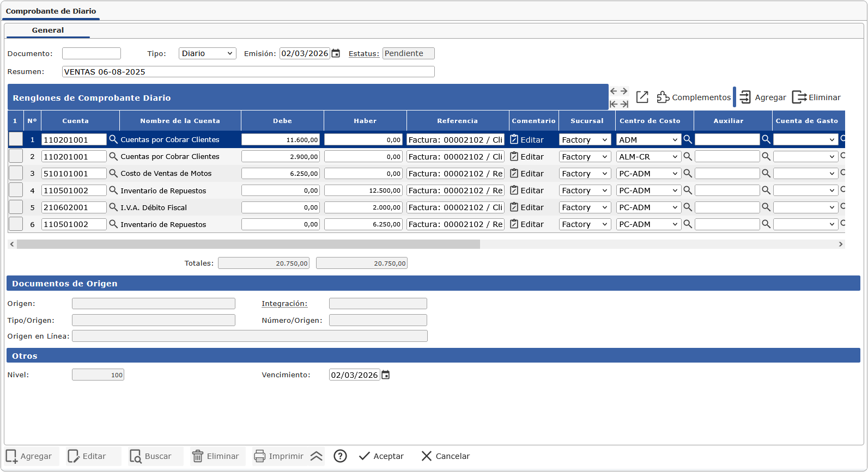Image resolution: width=868 pixels, height=472 pixels.
Task: Search Centro de Costo in row 2
Action: [x=688, y=157]
